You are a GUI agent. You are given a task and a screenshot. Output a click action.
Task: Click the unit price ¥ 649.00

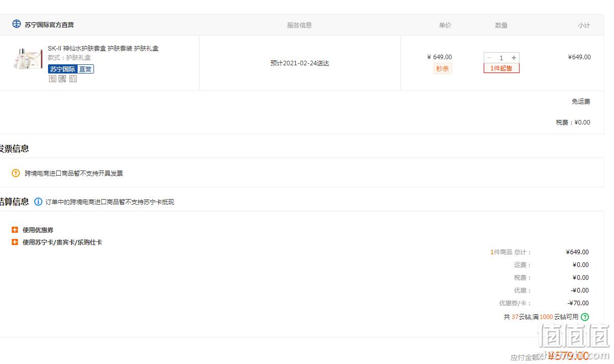click(x=439, y=57)
